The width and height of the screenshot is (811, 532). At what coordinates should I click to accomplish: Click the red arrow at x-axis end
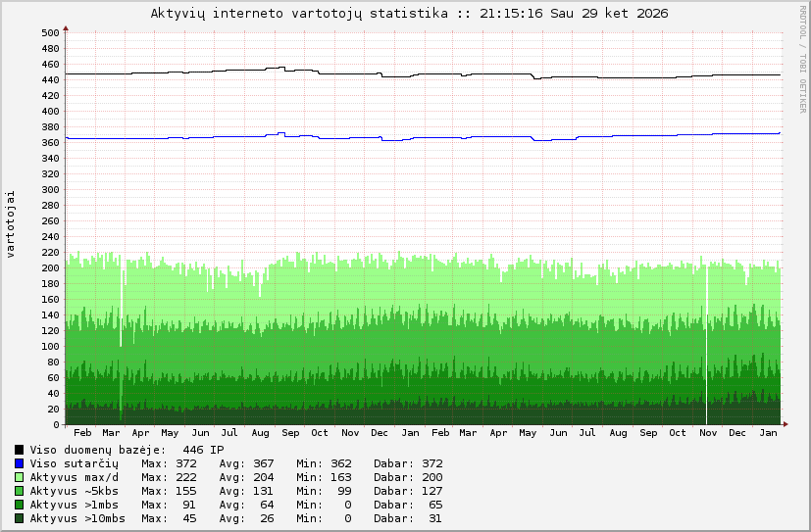tap(783, 425)
